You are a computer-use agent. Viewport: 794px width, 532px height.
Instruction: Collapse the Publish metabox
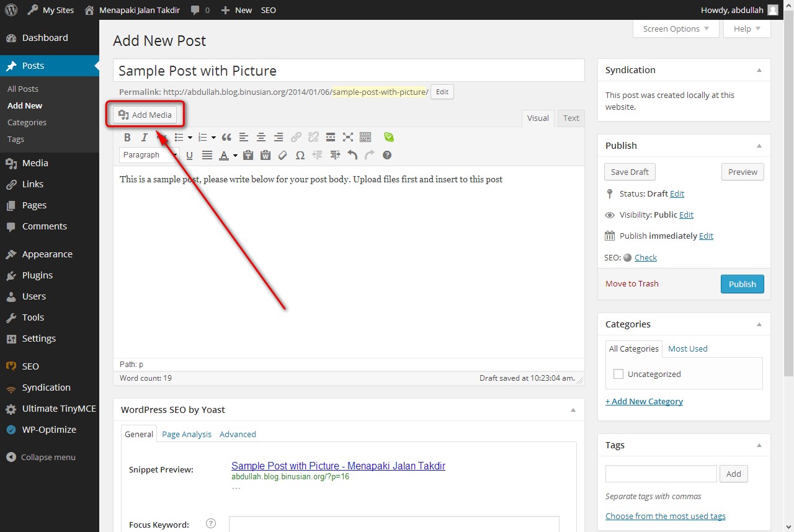(759, 146)
